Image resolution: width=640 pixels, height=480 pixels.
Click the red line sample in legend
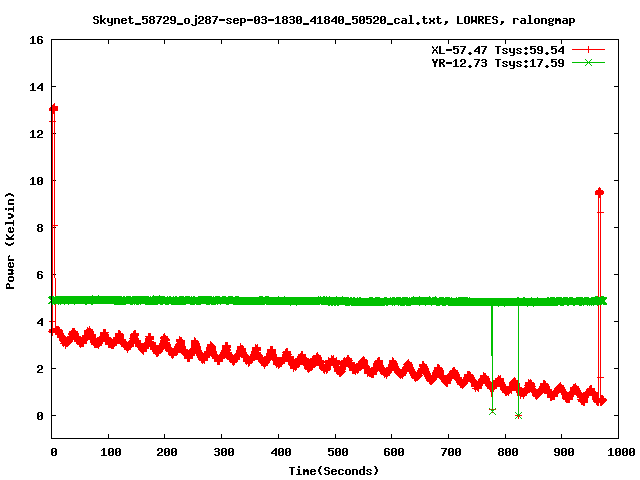[588, 50]
